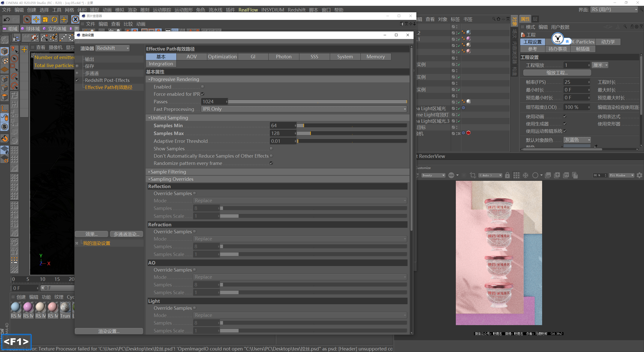644x352 pixels.
Task: Click the crop region icon in RenderView
Action: (x=473, y=175)
